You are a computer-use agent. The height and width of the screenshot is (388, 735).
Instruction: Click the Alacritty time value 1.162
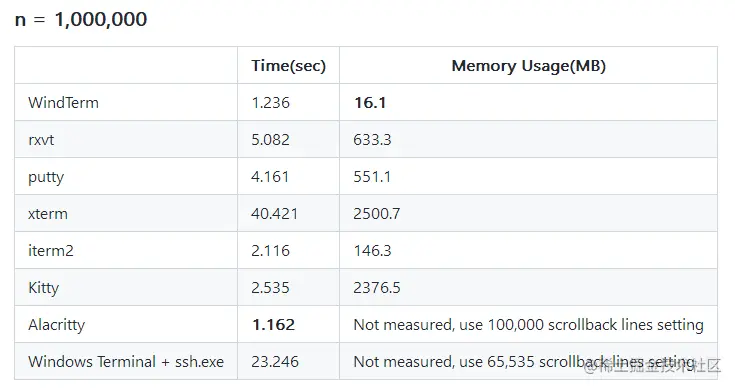click(273, 325)
